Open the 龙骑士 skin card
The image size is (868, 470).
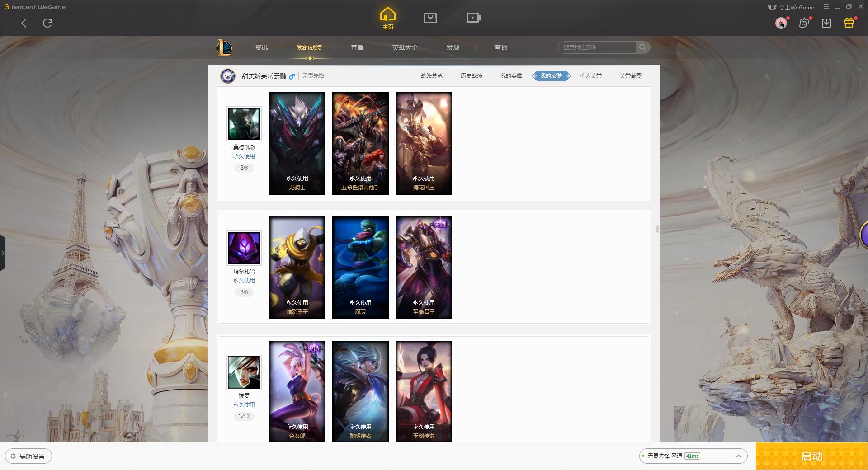coord(297,144)
